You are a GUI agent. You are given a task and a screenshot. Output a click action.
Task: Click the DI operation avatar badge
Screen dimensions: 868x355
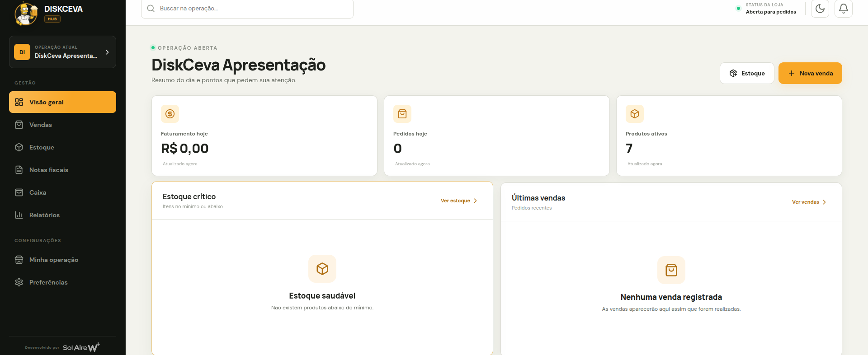22,52
